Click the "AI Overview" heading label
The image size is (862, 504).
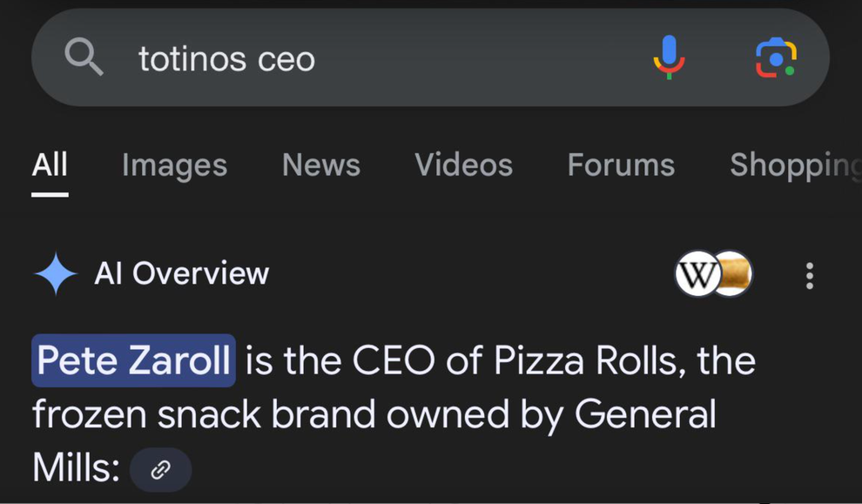[181, 273]
